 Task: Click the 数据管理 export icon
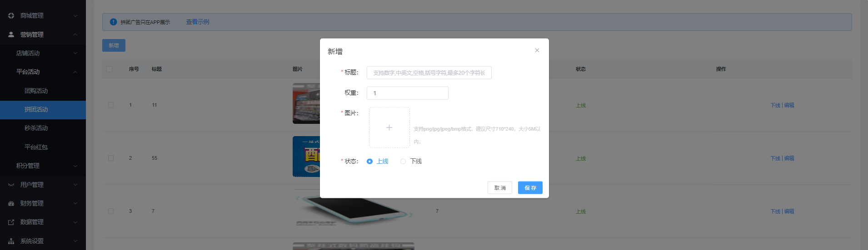coord(11,222)
